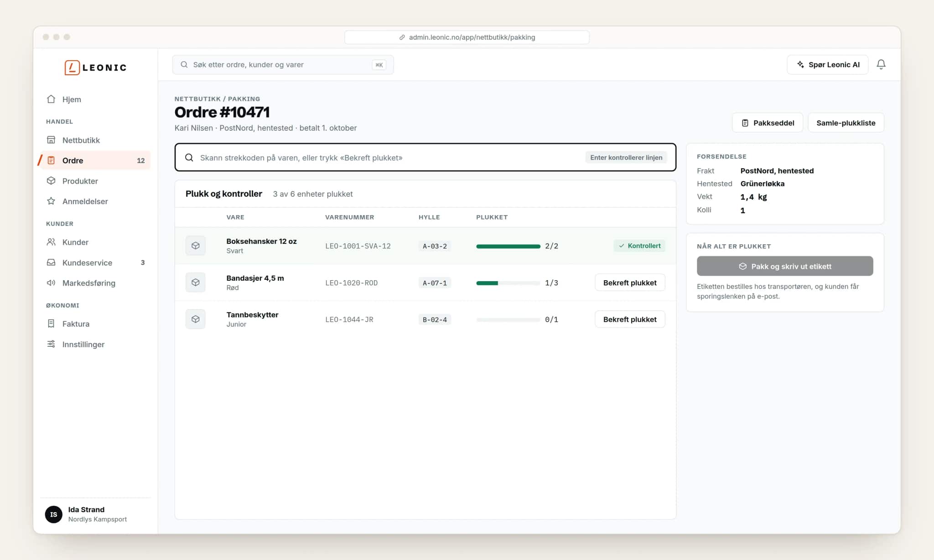
Task: Open Kundeservice inbox
Action: (95, 262)
